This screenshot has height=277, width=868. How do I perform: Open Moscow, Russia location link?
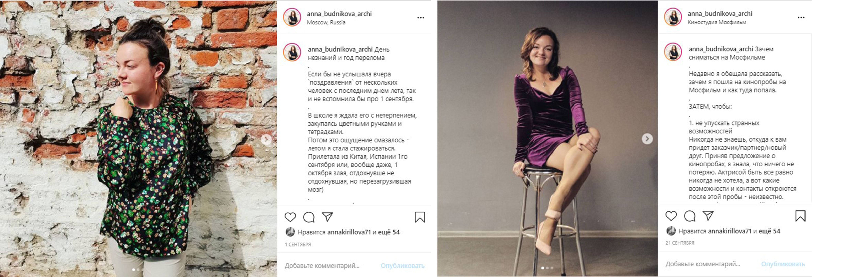click(x=326, y=23)
